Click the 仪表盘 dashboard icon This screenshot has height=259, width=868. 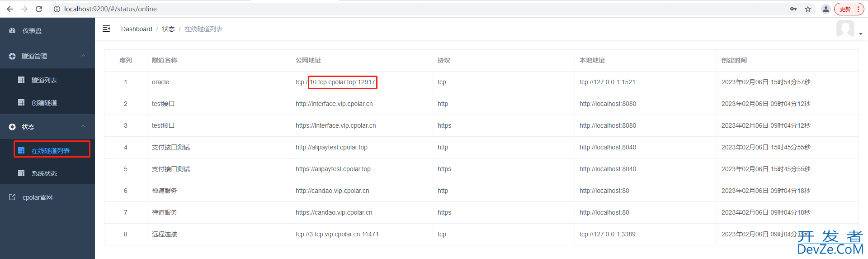click(x=12, y=31)
